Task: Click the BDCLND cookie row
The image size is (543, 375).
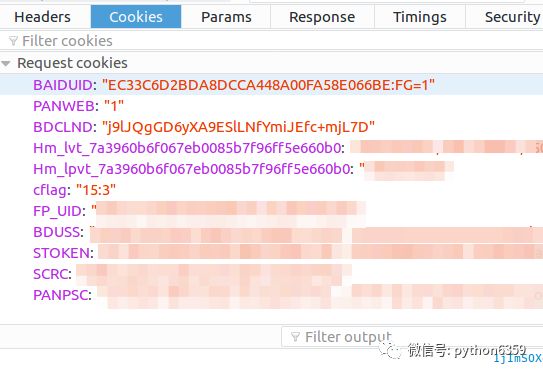Action: tap(272, 127)
